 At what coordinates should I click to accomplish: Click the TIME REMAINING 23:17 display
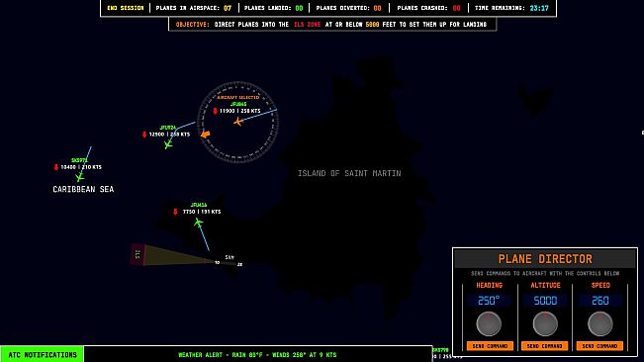pos(511,8)
